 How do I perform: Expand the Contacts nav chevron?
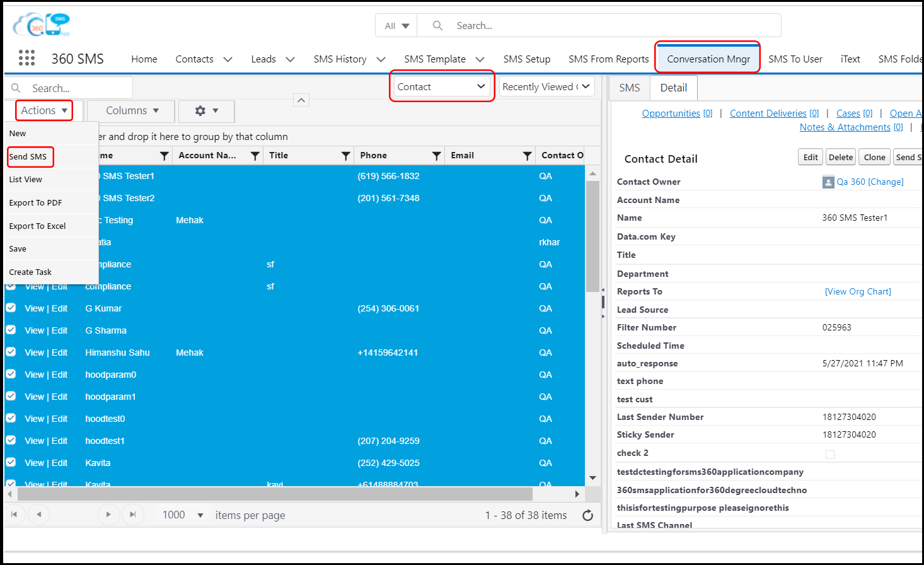click(228, 59)
